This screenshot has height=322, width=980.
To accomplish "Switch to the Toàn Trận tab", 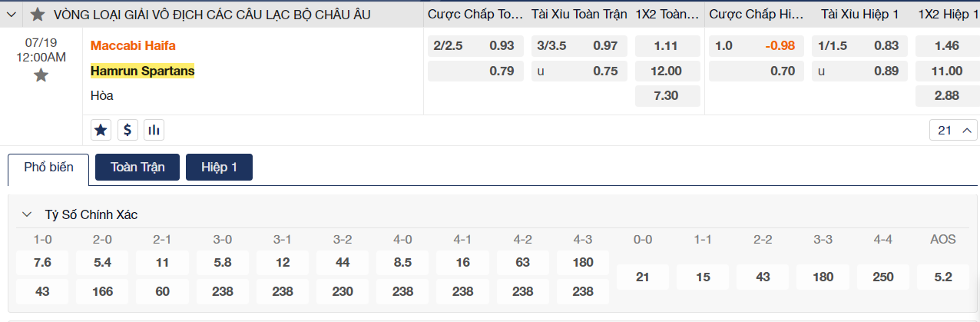I will pos(137,168).
